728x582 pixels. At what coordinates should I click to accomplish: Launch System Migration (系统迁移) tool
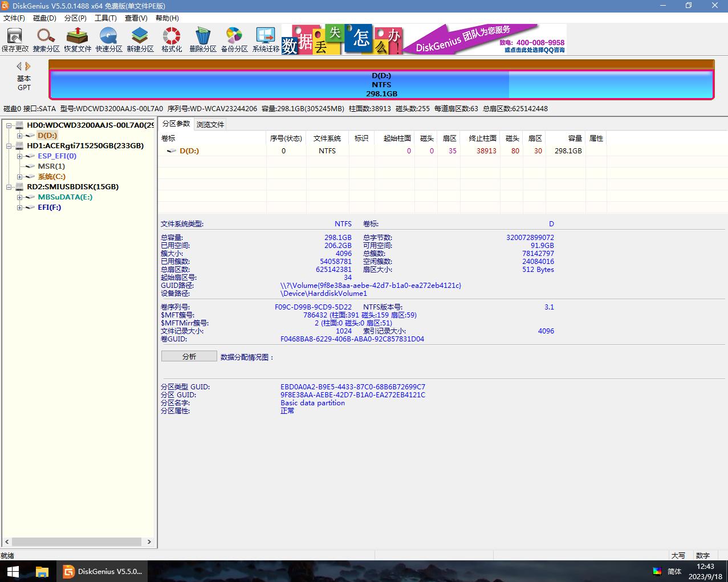pyautogui.click(x=266, y=40)
